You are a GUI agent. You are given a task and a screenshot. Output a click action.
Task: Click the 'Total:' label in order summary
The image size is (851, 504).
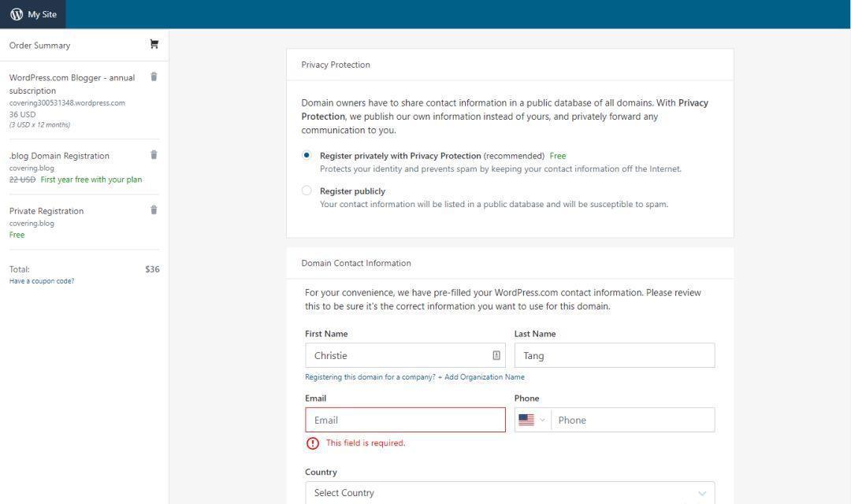[x=20, y=269]
